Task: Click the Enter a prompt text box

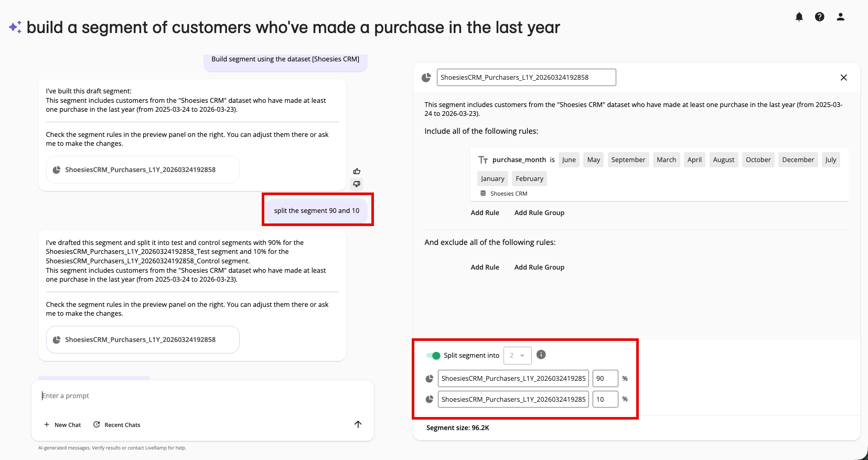Action: click(x=202, y=396)
